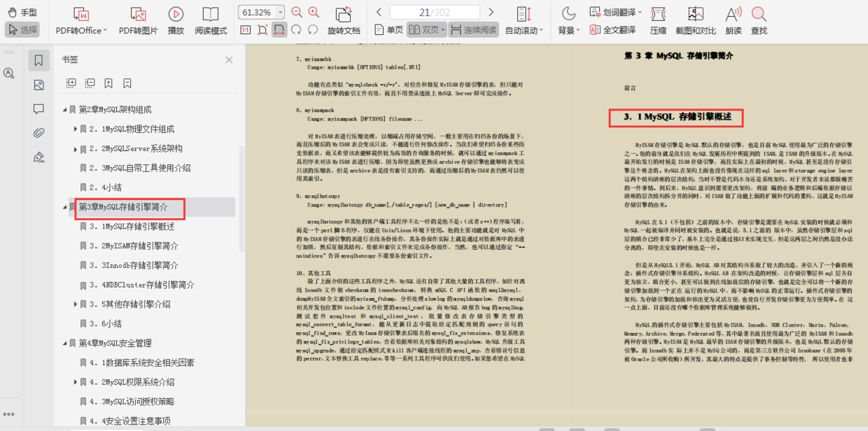Open the thumbnail panel sidebar icon

(x=38, y=85)
